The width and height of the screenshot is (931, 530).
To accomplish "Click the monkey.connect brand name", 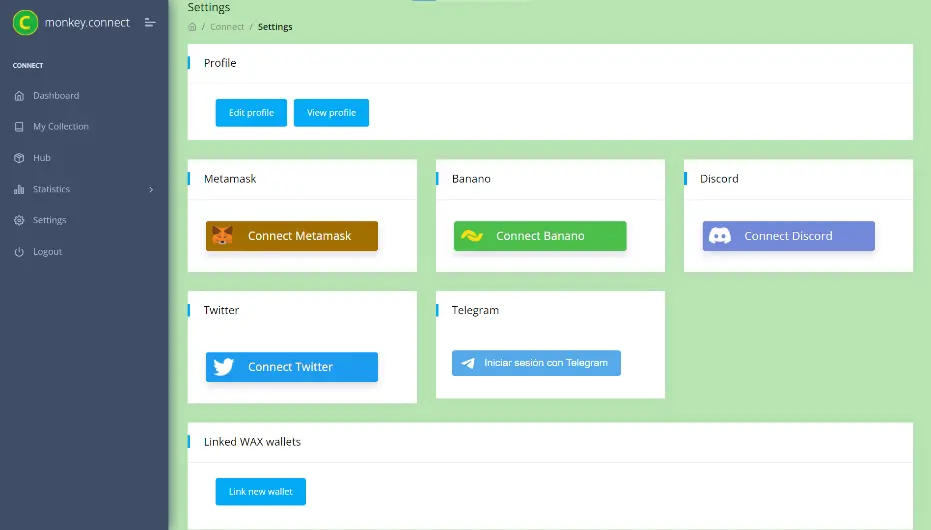I will (87, 23).
